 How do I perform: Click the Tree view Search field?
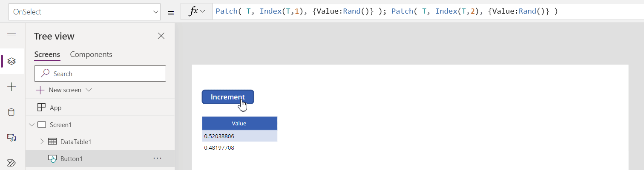pos(100,74)
